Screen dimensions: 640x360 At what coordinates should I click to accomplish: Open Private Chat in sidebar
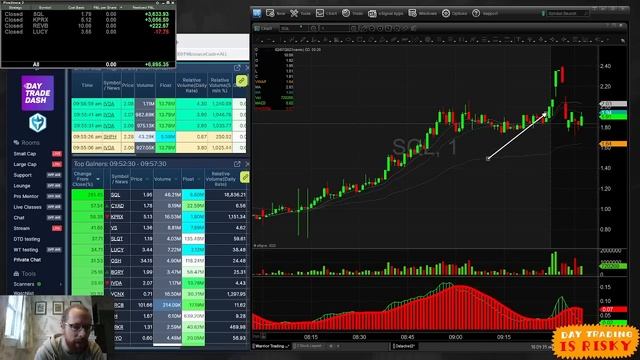tap(27, 260)
